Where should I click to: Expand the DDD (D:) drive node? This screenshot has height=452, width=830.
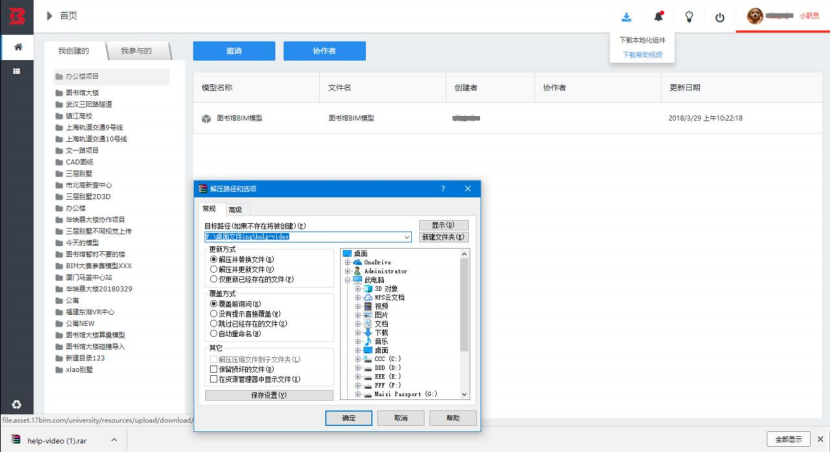pyautogui.click(x=358, y=368)
